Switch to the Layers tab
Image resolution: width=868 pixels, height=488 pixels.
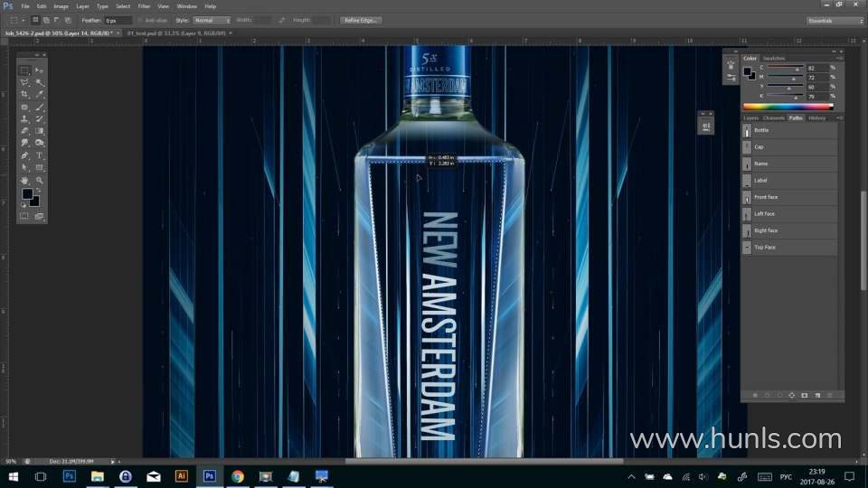[750, 117]
